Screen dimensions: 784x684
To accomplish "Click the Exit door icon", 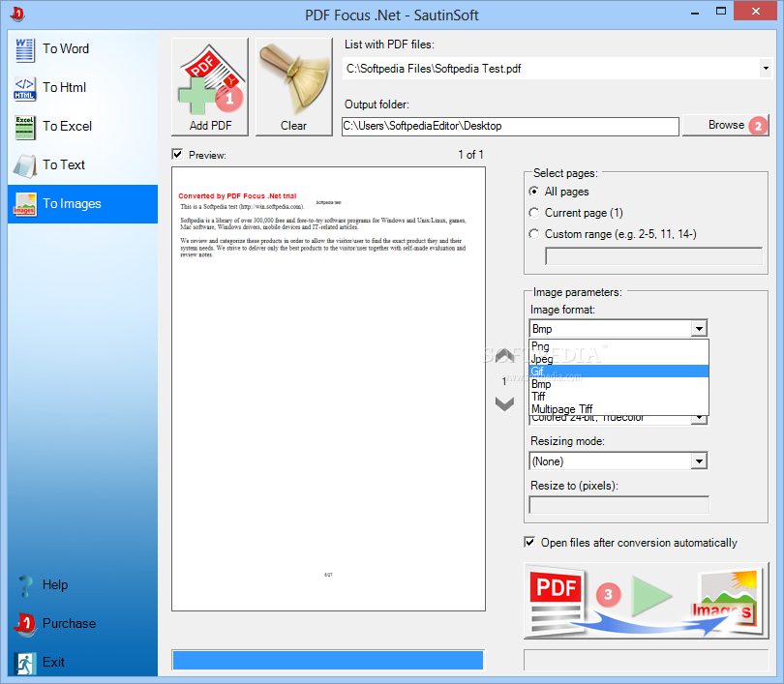I will (24, 663).
